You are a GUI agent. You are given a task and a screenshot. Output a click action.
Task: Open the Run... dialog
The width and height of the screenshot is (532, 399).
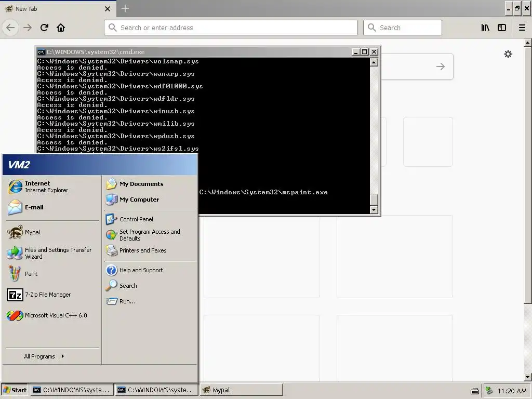(150, 301)
